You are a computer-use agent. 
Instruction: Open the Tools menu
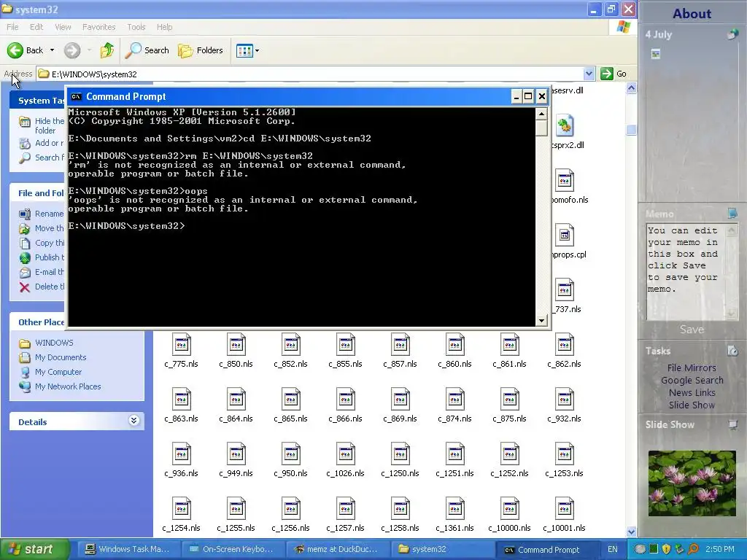(136, 27)
